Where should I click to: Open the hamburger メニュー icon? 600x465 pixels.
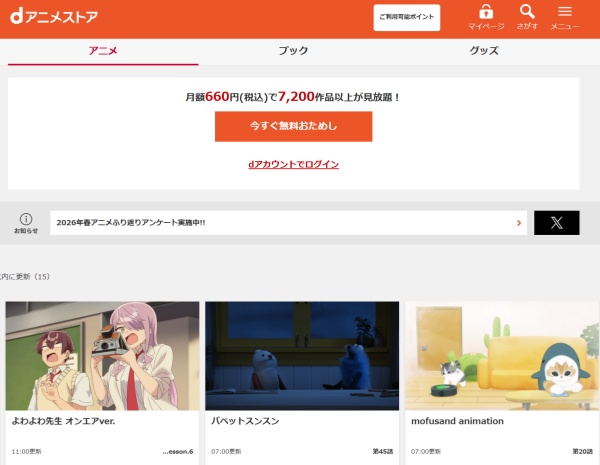pyautogui.click(x=565, y=17)
